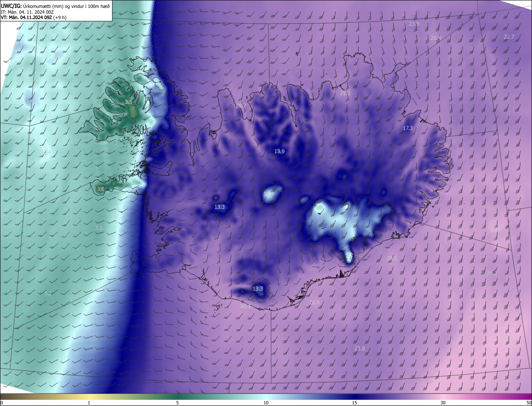Viewport: 532px width, 406px height.
Task: Click the '15' tick on the color scale
Action: 355,403
